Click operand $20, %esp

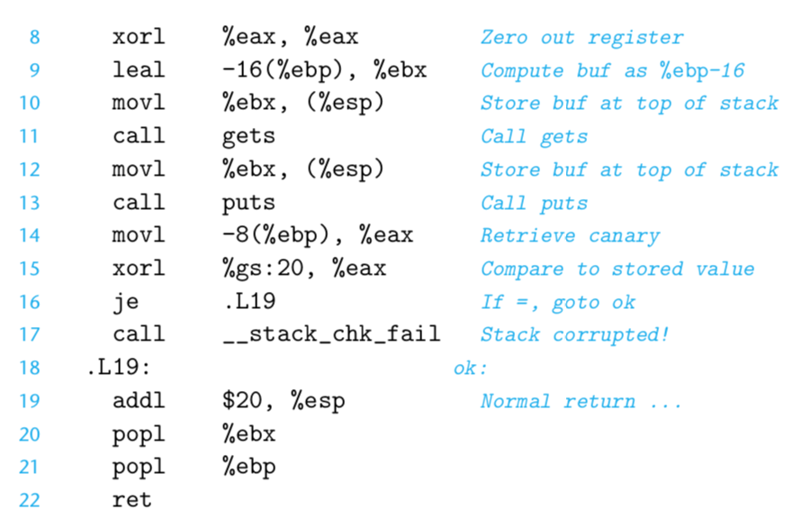[x=284, y=402]
